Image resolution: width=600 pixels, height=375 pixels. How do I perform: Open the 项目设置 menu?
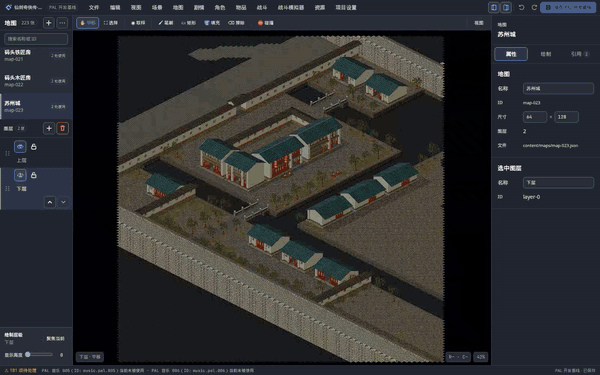[346, 8]
